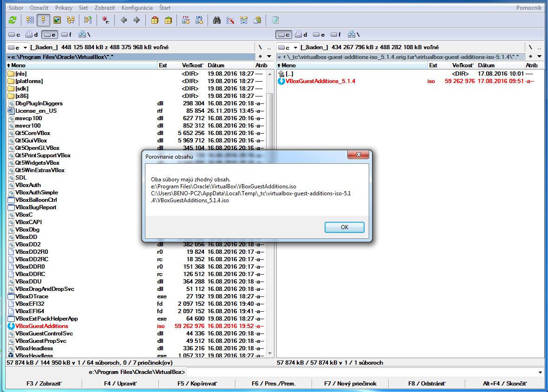The width and height of the screenshot is (548, 392).
Task: Select drive c in right drive bar
Action: click(x=284, y=34)
